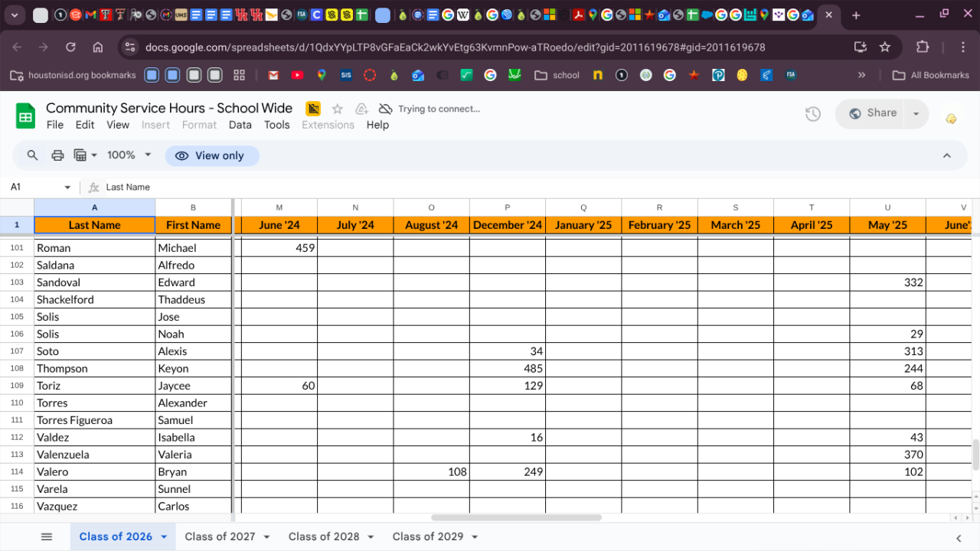Open the Data menu
The image size is (980, 551).
point(240,125)
